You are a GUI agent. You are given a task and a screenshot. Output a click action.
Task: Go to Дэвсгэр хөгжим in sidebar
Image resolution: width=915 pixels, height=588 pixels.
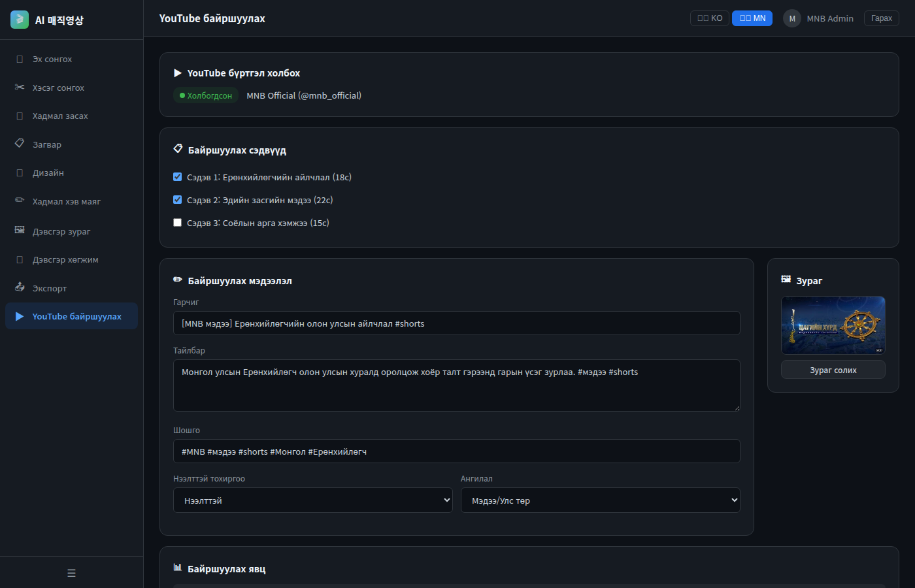[x=72, y=260]
